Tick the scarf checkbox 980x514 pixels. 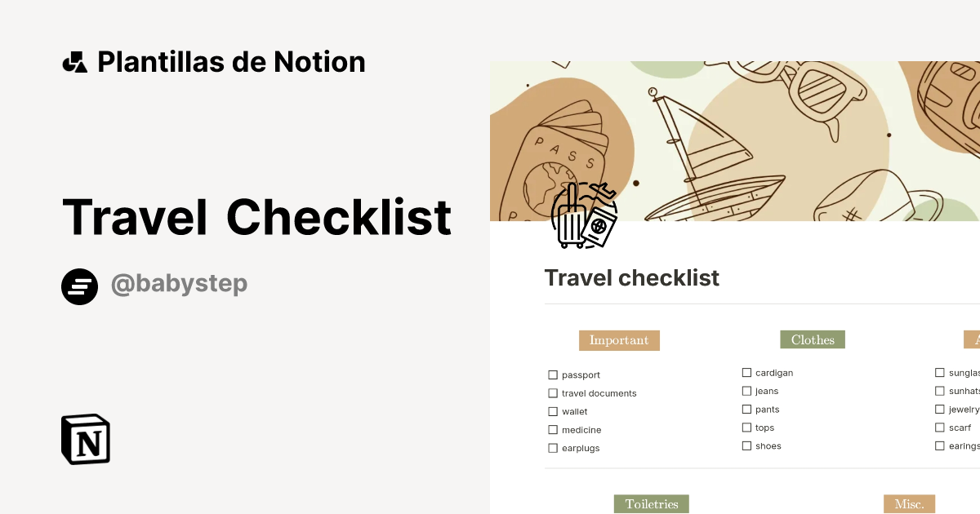[x=940, y=427]
